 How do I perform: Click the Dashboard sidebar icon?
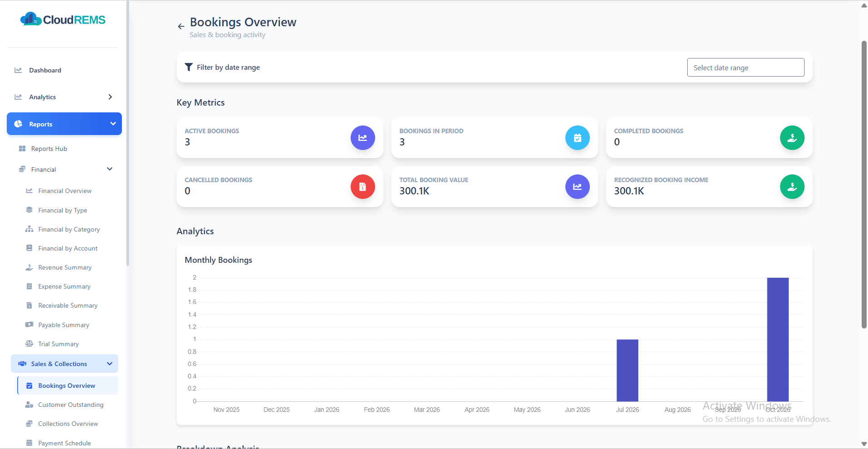click(18, 70)
